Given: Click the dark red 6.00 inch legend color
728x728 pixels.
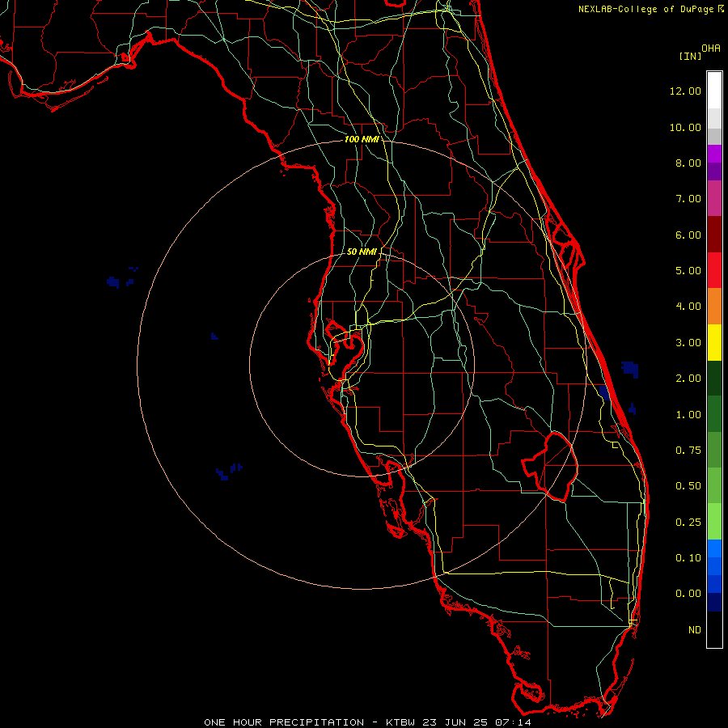Looking at the screenshot, I should click(x=714, y=235).
